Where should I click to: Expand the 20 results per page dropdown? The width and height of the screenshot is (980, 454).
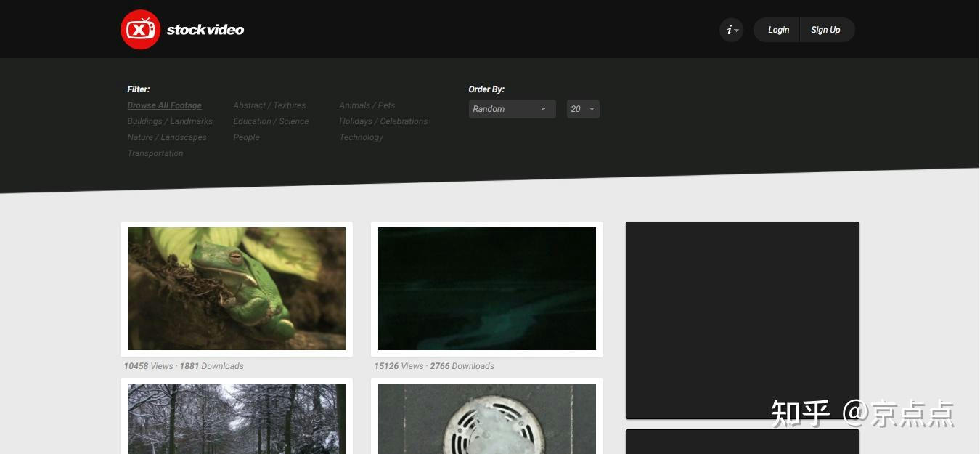(582, 109)
